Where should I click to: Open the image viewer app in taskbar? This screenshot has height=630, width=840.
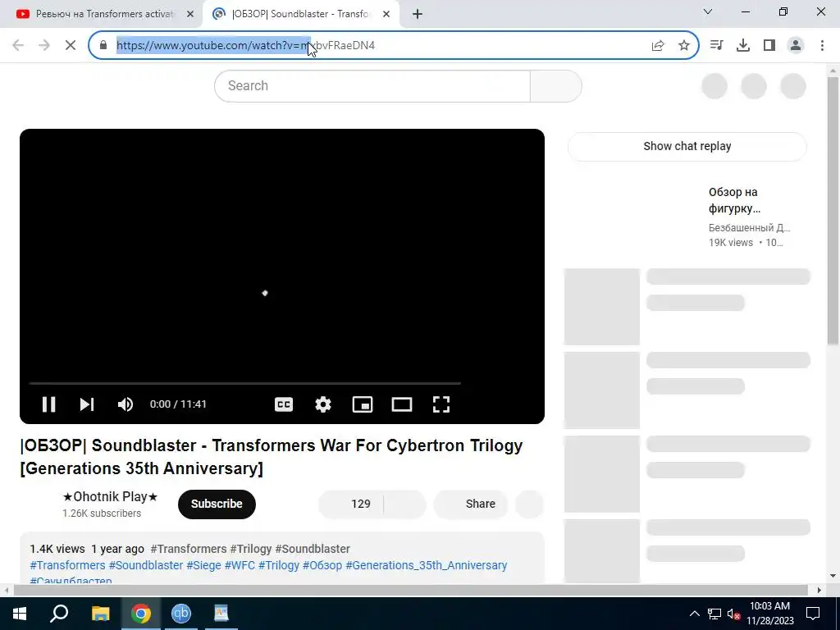(x=221, y=614)
